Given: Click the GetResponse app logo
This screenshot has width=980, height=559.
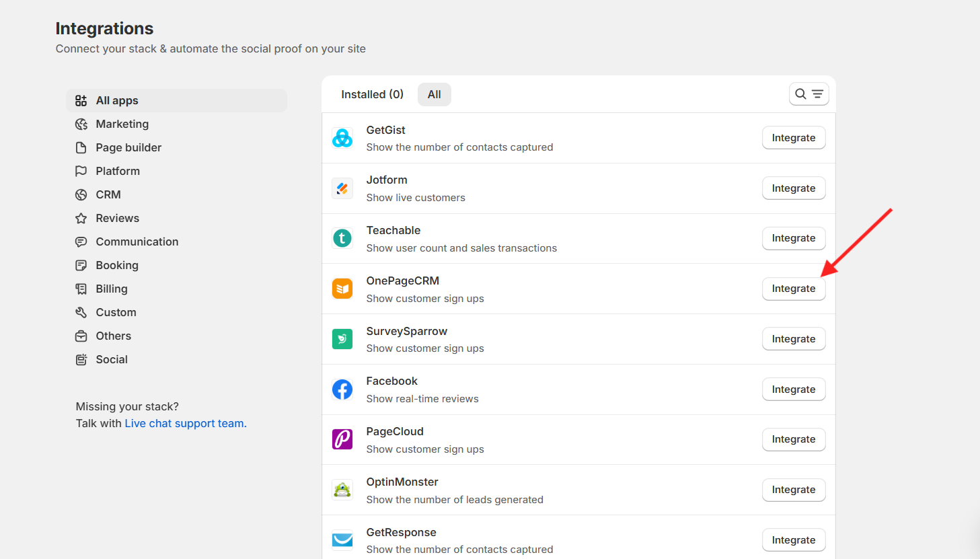Looking at the screenshot, I should tap(342, 540).
